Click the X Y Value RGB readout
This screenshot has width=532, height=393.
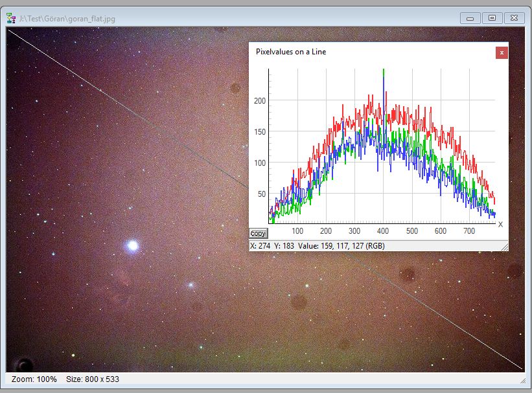[x=317, y=246]
